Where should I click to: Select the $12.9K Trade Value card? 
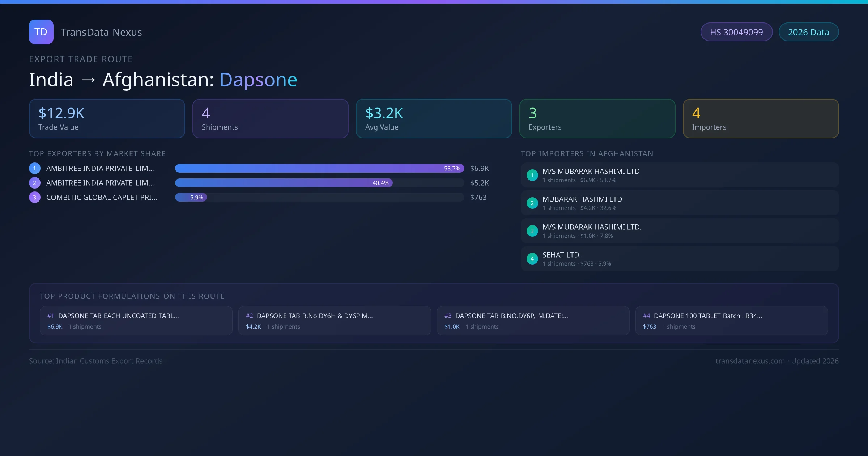point(107,119)
